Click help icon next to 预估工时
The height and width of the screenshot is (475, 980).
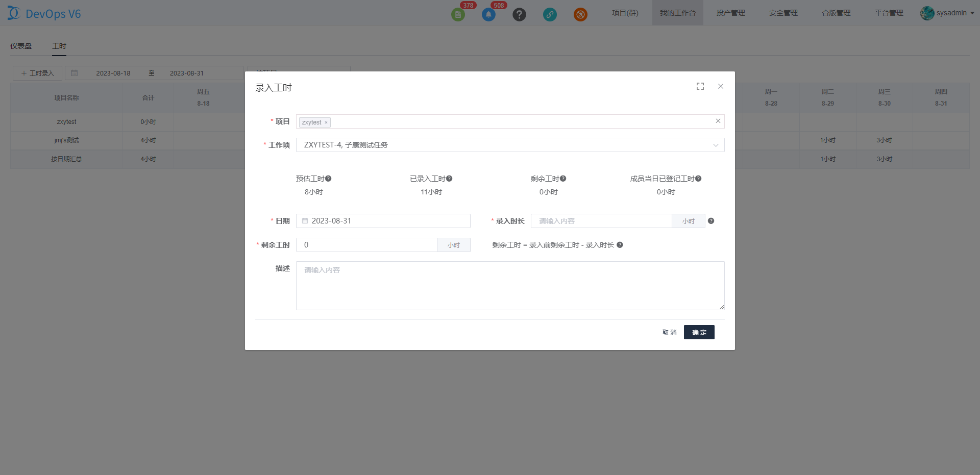[x=328, y=179]
